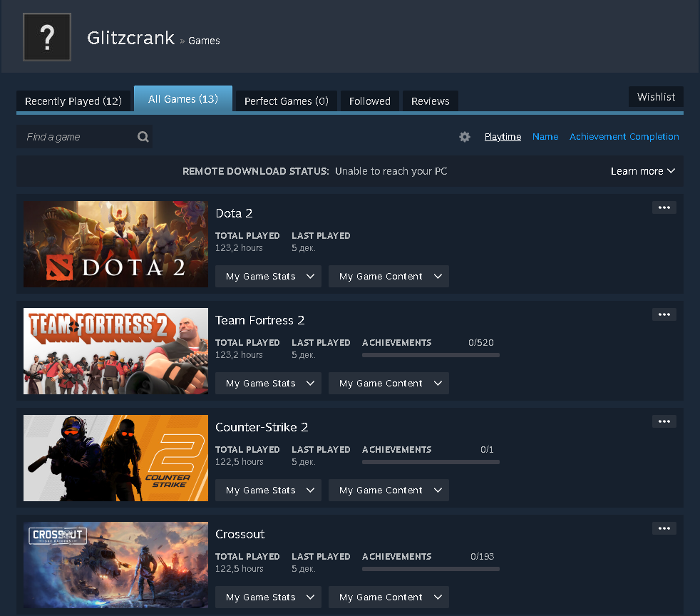This screenshot has height=616, width=700.
Task: Click the Dota 2 game title
Action: tap(234, 213)
